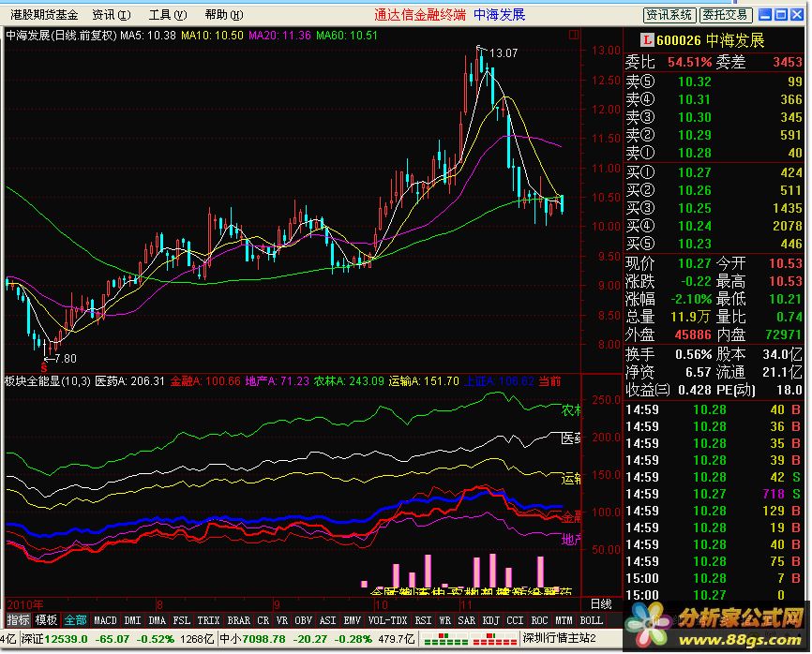Click the MA5: 10.38 label
Screen dimensions: 812x654
[x=148, y=36]
